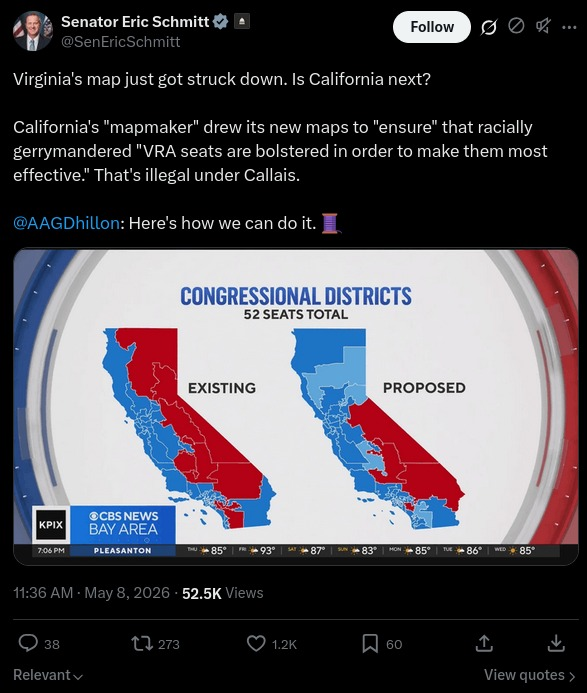Viewport: 587px width, 693px height.
Task: Open the @AAGDhillon mention link
Action: pos(66,223)
